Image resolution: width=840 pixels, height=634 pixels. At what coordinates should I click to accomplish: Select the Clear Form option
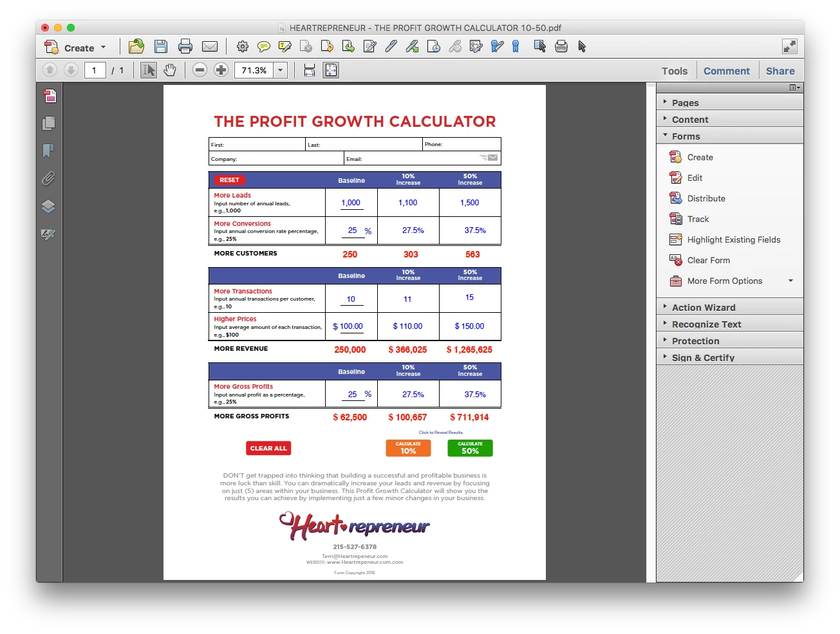(700, 260)
